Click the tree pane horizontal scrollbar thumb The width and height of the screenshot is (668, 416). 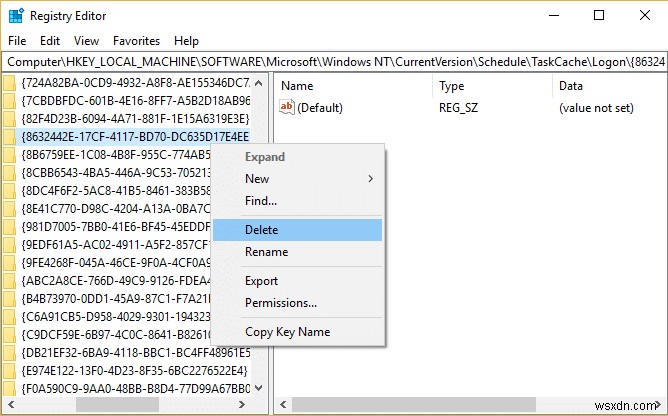pos(117,404)
